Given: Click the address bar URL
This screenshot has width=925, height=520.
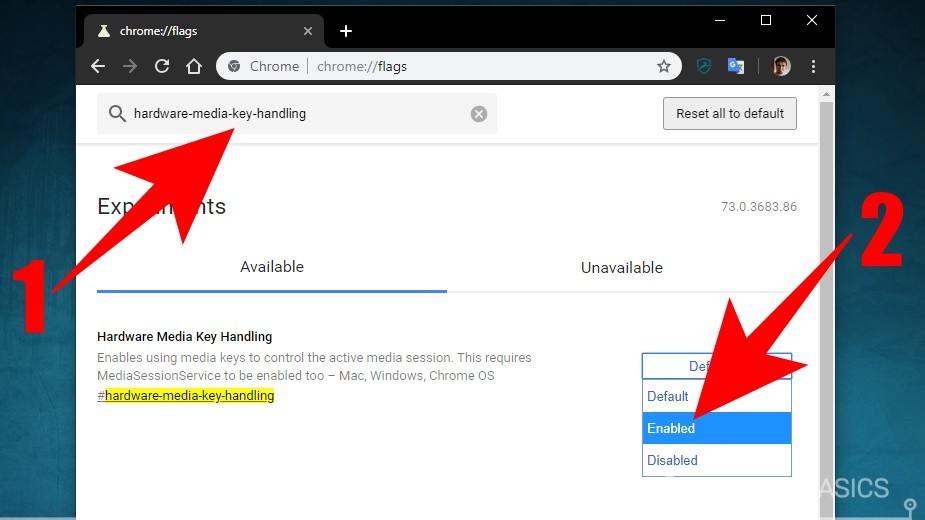Looking at the screenshot, I should pos(362,66).
